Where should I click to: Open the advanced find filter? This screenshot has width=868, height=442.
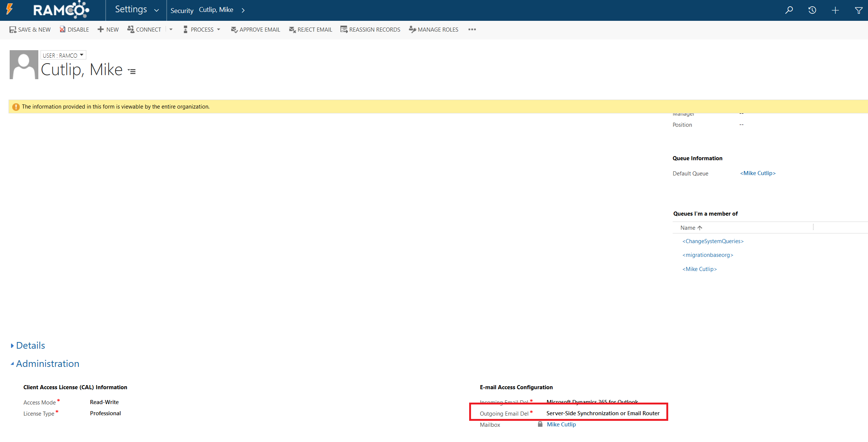click(x=859, y=10)
